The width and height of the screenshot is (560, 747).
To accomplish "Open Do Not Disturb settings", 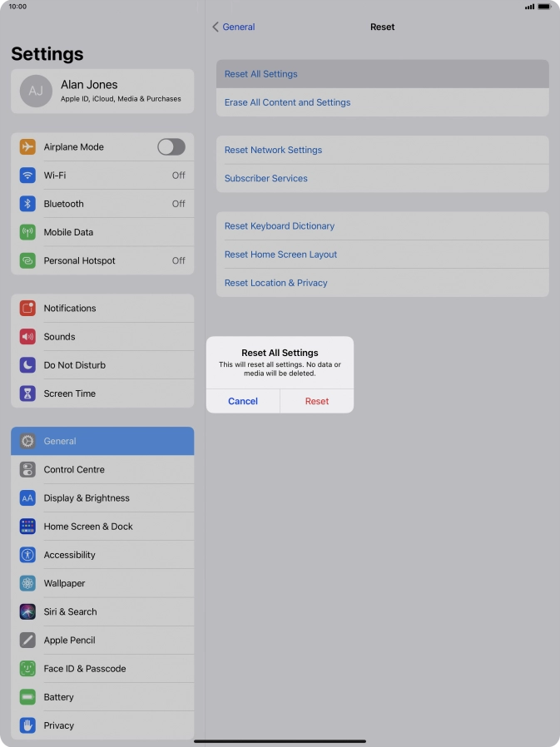I will coord(102,365).
